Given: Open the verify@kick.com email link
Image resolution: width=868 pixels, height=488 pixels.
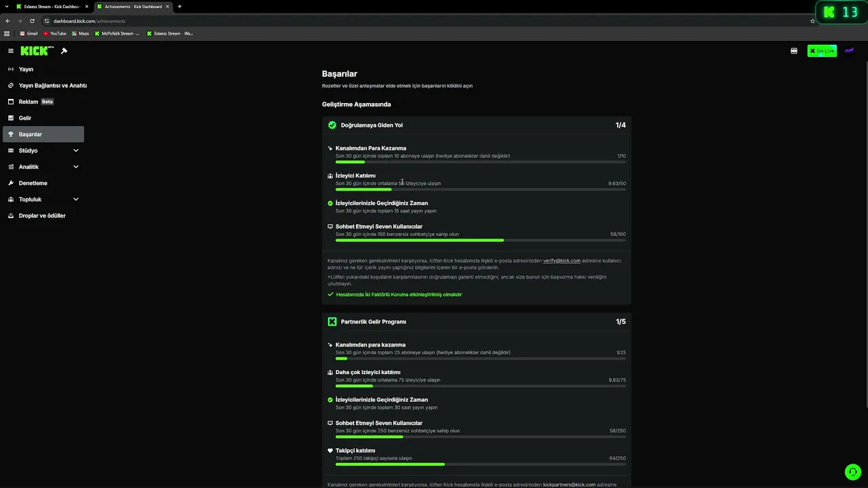Looking at the screenshot, I should pyautogui.click(x=561, y=260).
